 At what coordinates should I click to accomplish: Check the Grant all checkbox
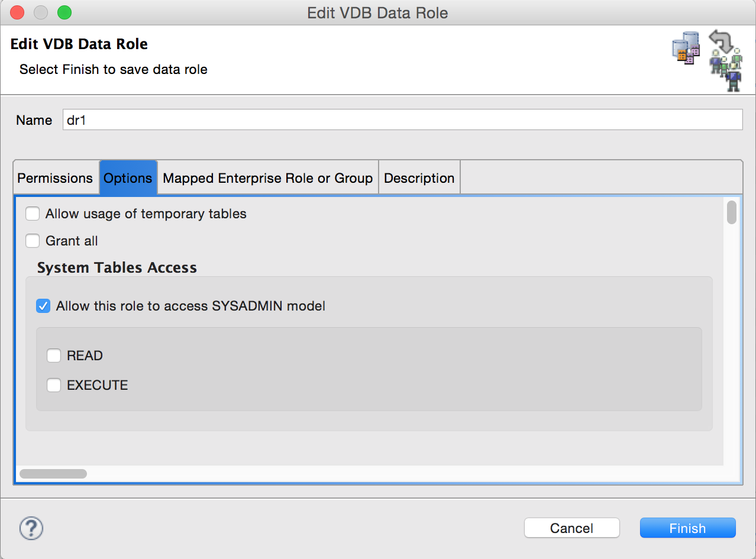tap(33, 241)
